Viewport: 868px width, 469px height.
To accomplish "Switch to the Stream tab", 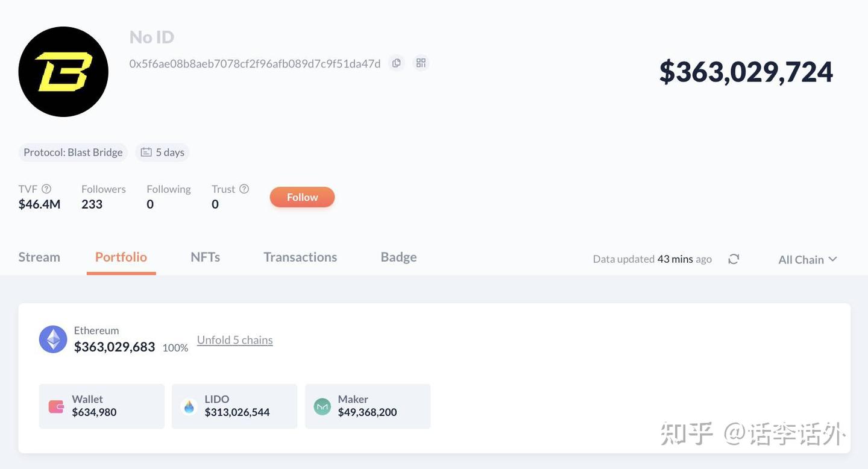I will pos(39,257).
